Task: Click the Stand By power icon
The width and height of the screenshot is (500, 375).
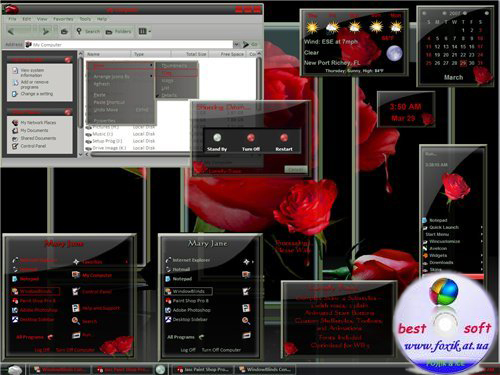Action: [x=217, y=137]
